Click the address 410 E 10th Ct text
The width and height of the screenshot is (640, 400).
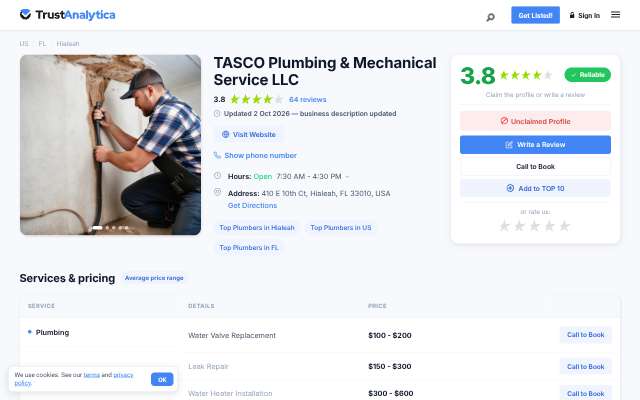(326, 193)
